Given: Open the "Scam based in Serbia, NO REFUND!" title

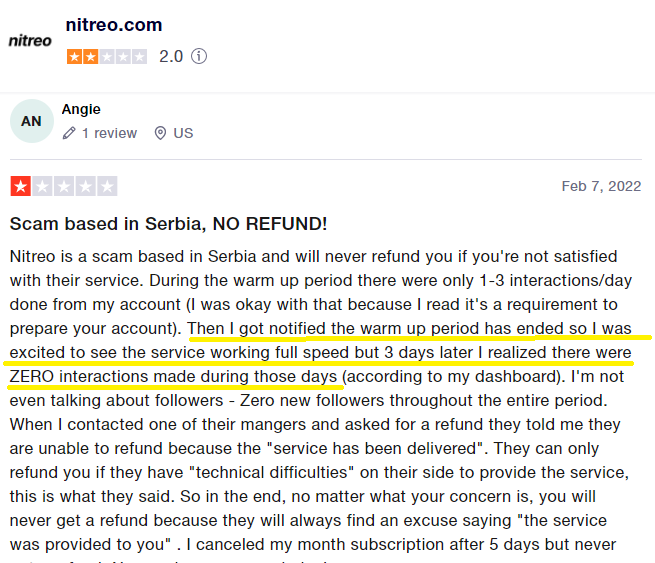Looking at the screenshot, I should click(x=168, y=224).
